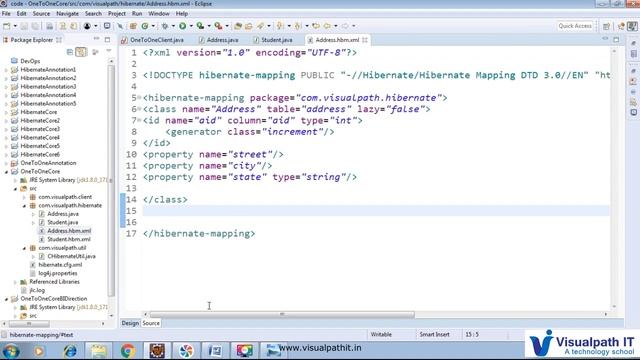The image size is (640, 360).
Task: Close the Address.hbm.xml editor tab
Action: click(x=365, y=40)
